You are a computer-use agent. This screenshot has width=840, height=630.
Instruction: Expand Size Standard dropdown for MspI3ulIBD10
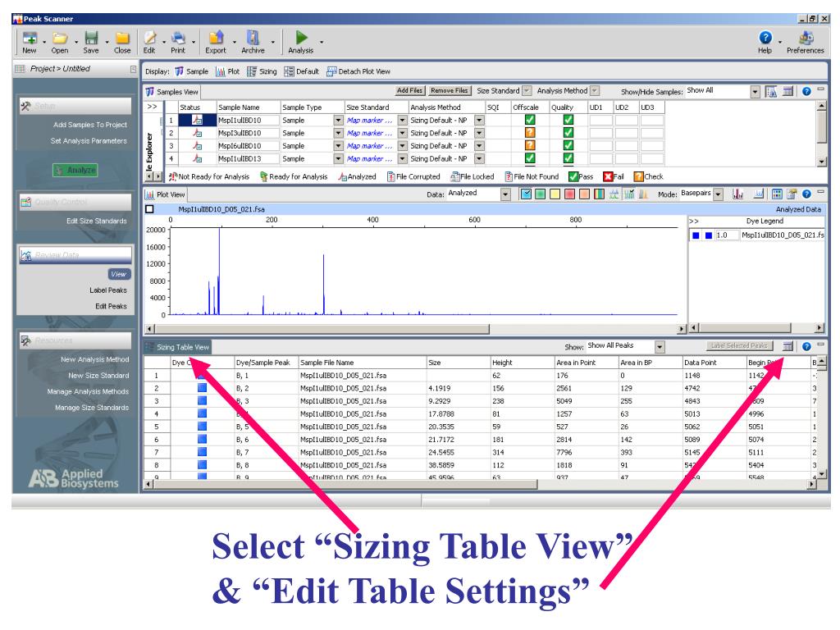click(x=402, y=134)
